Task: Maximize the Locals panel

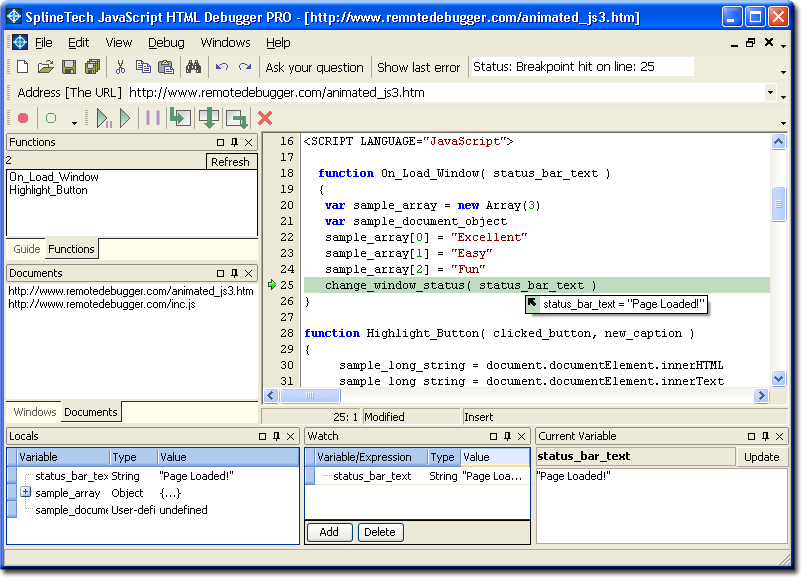Action: pyautogui.click(x=262, y=436)
